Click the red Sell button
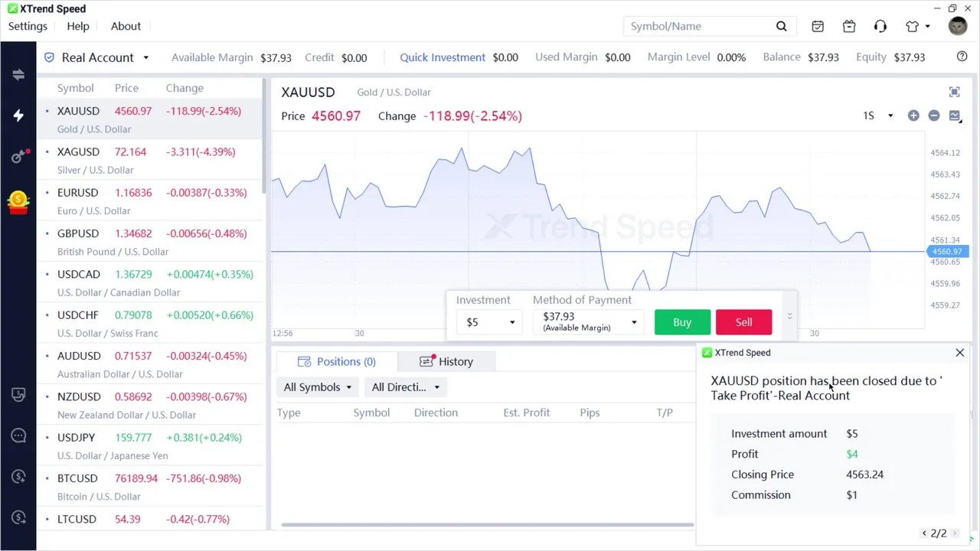This screenshot has height=551, width=980. tap(743, 322)
